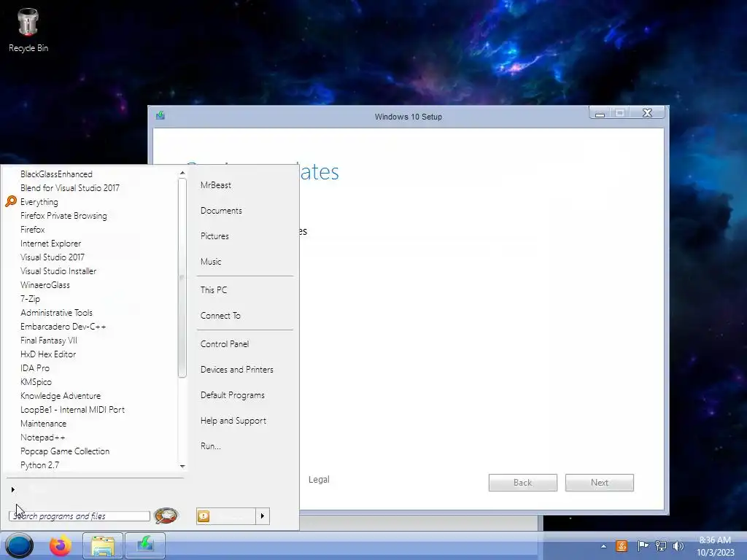
Task: Select Run... in Start menu
Action: [211, 446]
